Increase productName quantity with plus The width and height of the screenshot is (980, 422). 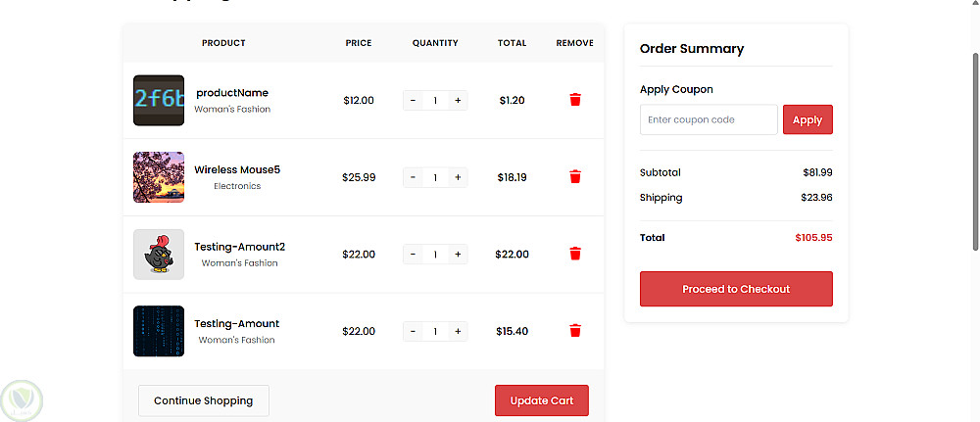tap(458, 100)
